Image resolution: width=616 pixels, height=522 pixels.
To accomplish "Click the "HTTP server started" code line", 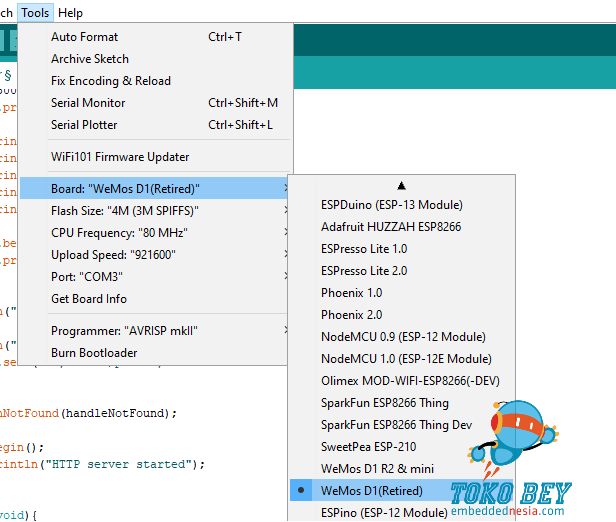I will (x=102, y=464).
